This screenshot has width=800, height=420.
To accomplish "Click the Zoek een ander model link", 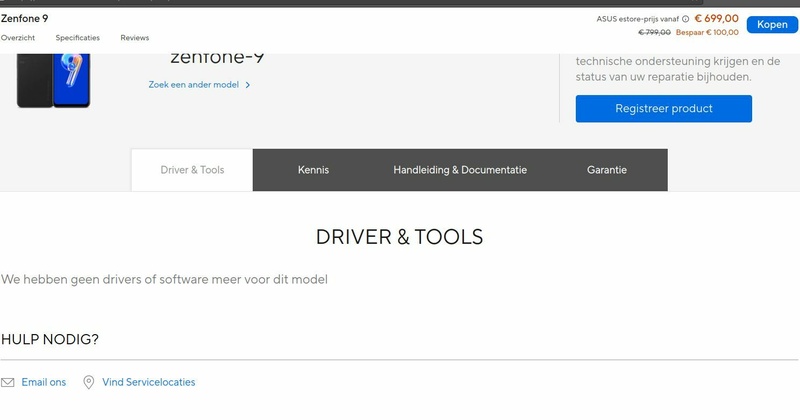I will 193,85.
